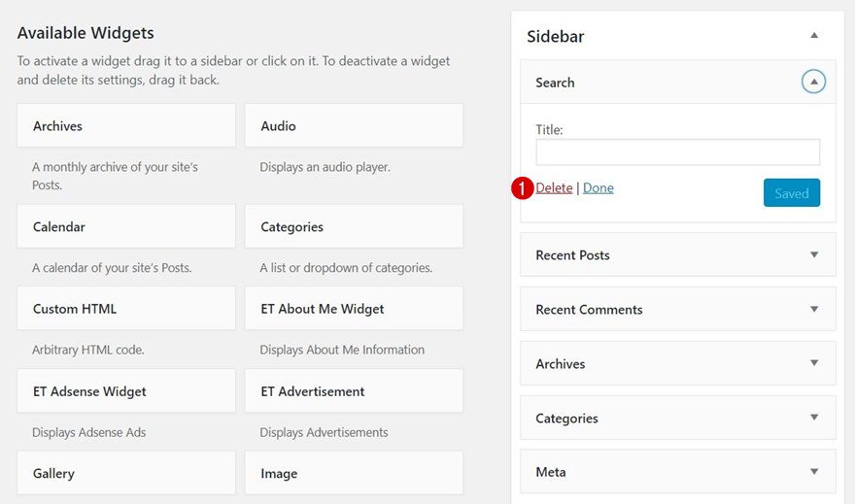This screenshot has width=855, height=504.
Task: Select the Audio available widget
Action: pos(354,126)
